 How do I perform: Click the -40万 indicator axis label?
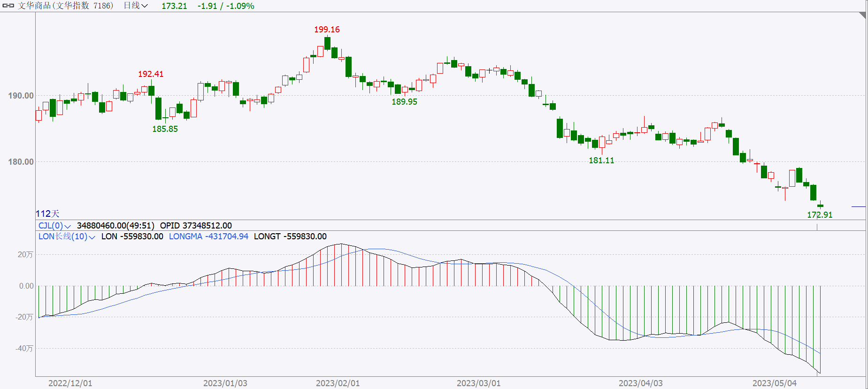coord(24,348)
